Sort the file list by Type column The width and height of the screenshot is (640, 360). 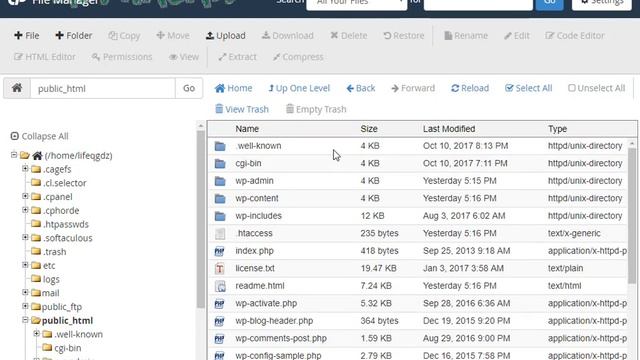coord(558,129)
